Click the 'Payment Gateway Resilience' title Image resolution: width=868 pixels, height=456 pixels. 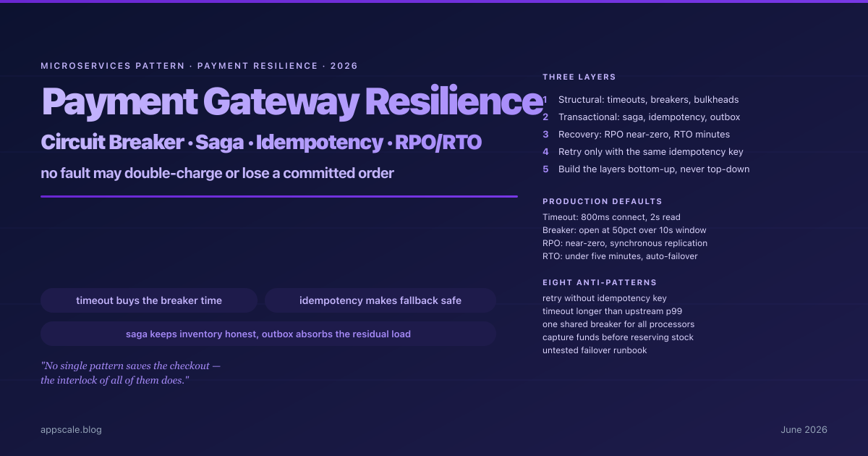point(292,101)
